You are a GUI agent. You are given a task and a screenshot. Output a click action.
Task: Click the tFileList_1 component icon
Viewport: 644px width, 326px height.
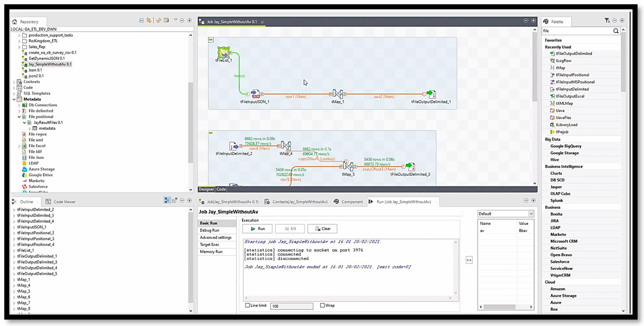point(224,53)
